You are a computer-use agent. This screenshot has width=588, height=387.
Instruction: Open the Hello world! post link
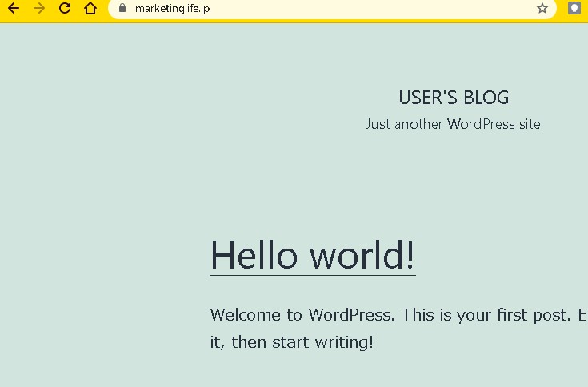(x=312, y=255)
